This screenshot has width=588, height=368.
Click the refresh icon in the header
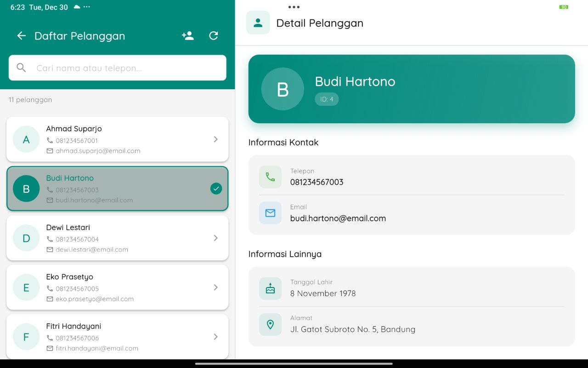[x=213, y=35]
